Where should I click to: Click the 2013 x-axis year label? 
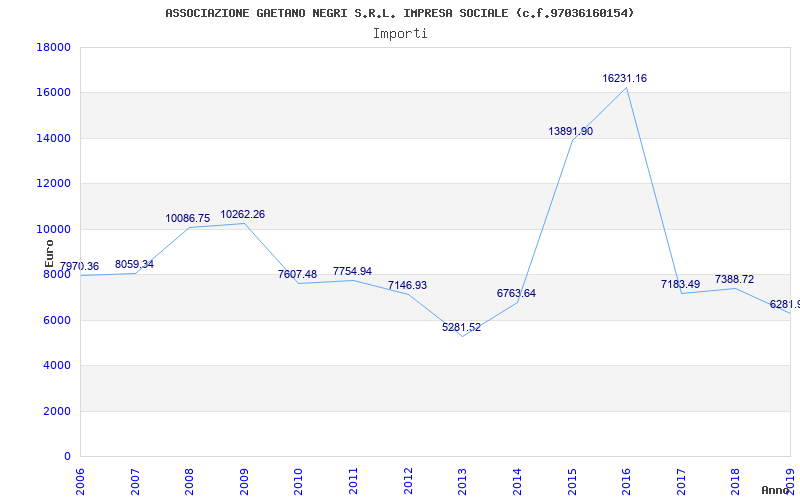[463, 481]
